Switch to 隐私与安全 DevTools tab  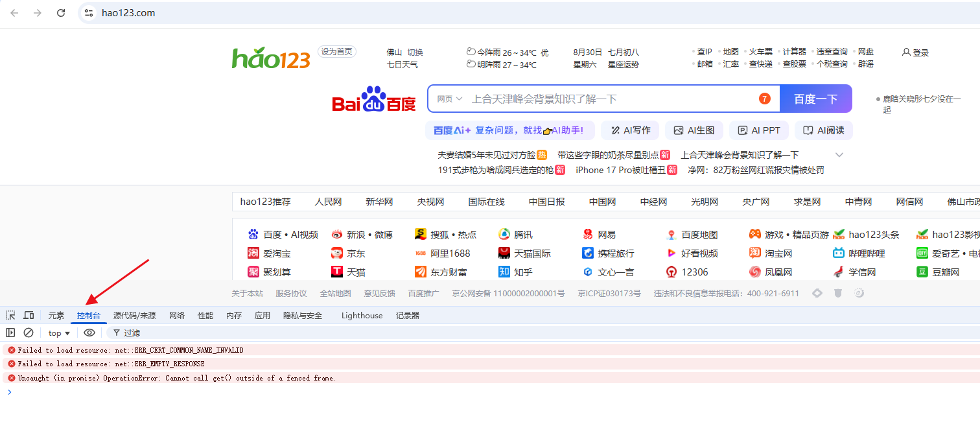[303, 316]
